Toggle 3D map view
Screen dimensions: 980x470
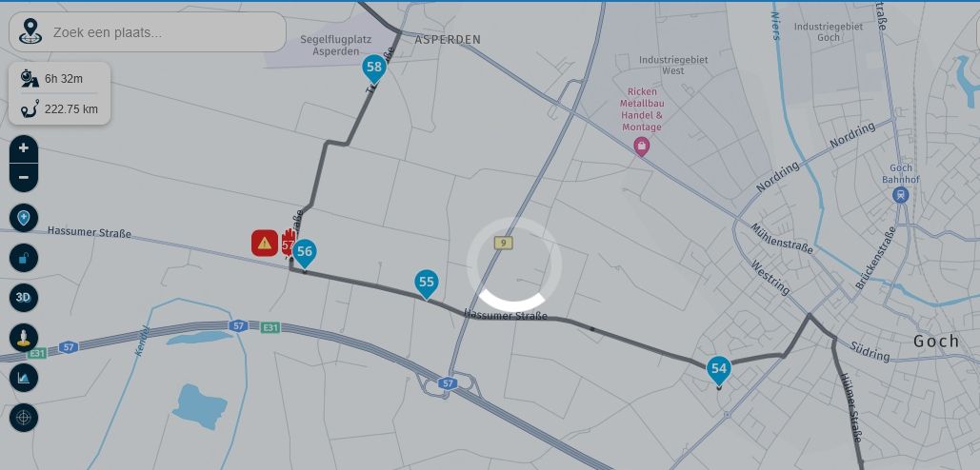click(x=24, y=298)
